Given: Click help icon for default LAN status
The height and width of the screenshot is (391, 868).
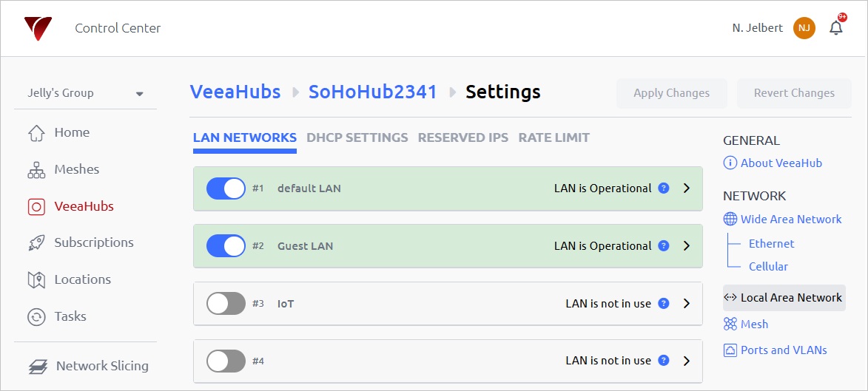Looking at the screenshot, I should point(664,188).
